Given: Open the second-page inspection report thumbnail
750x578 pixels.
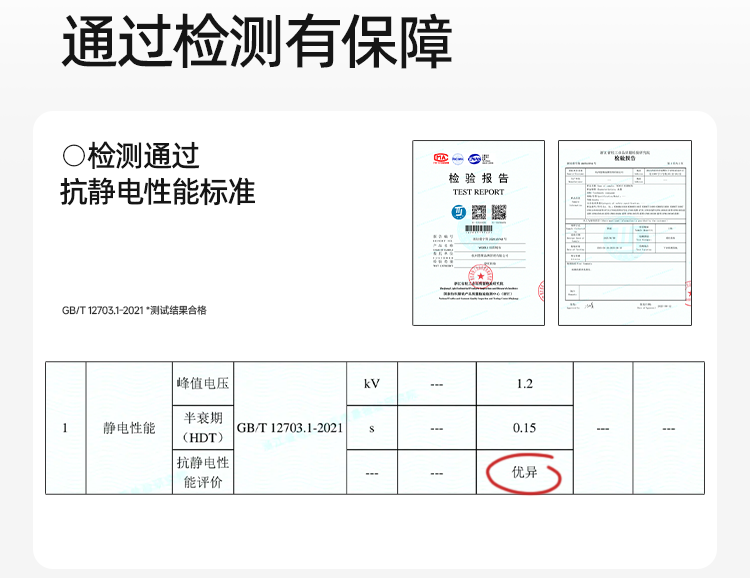Looking at the screenshot, I should coord(624,232).
